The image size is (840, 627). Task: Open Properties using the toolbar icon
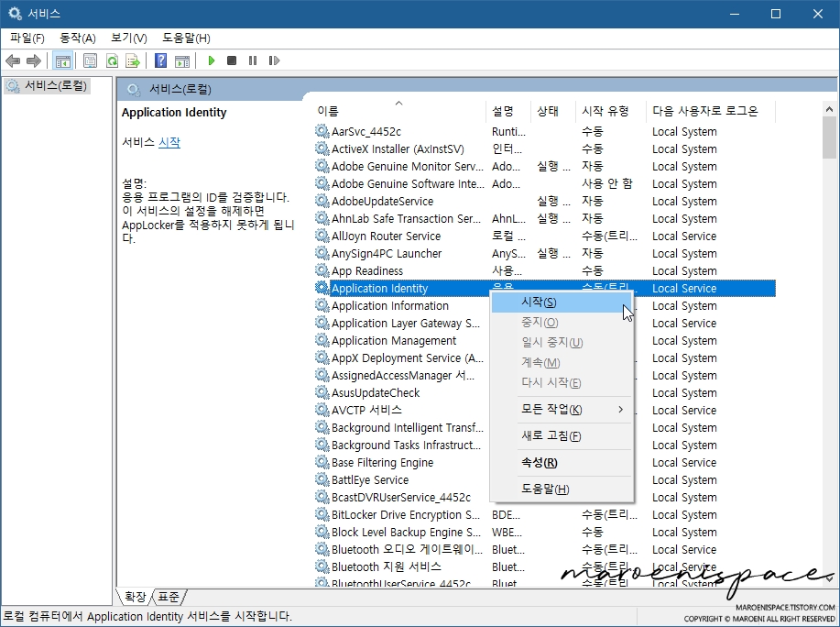click(x=89, y=60)
